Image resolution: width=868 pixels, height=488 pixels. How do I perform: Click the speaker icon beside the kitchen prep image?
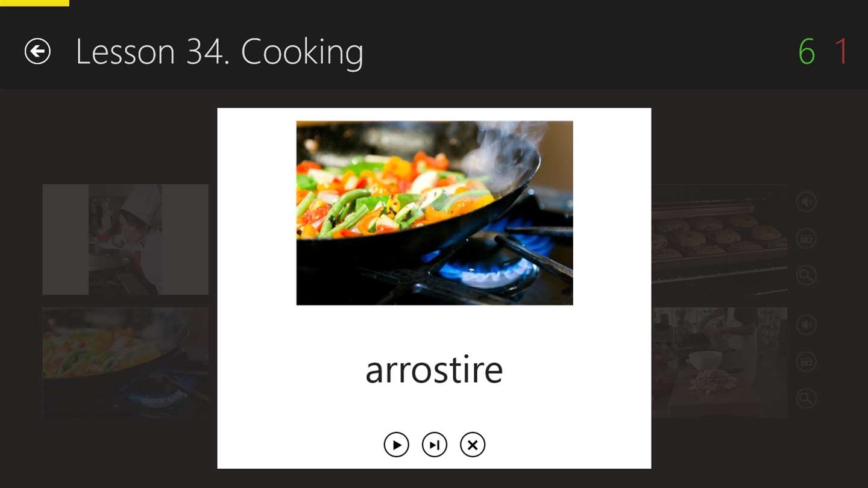(807, 325)
